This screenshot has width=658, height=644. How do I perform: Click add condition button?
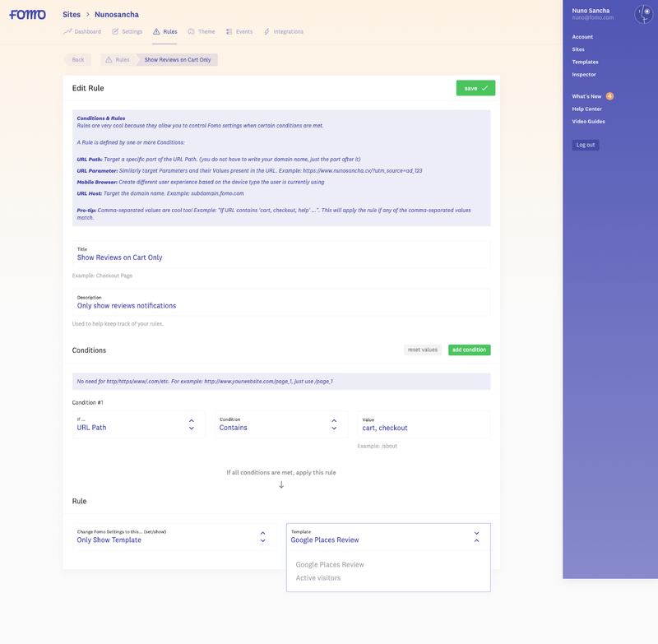coord(469,350)
